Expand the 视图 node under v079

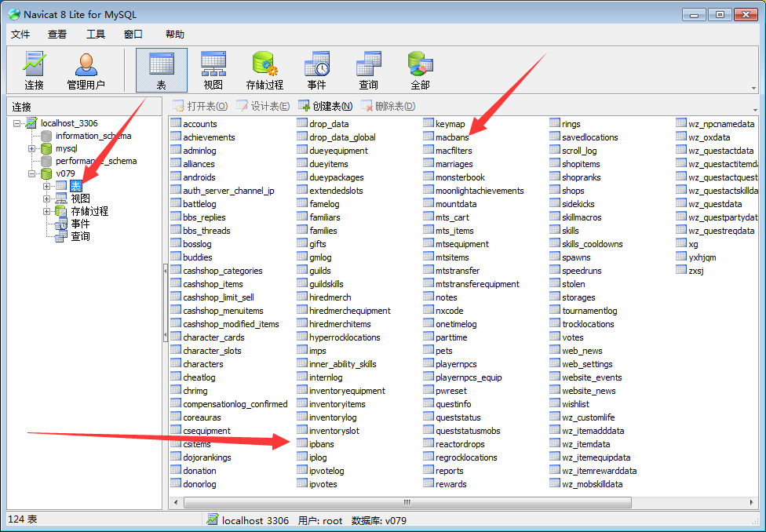point(47,199)
